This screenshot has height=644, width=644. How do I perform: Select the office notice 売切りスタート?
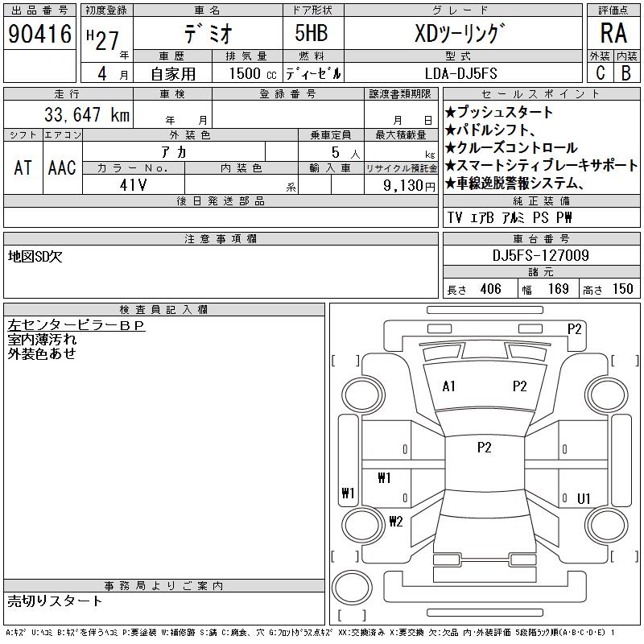point(55,601)
